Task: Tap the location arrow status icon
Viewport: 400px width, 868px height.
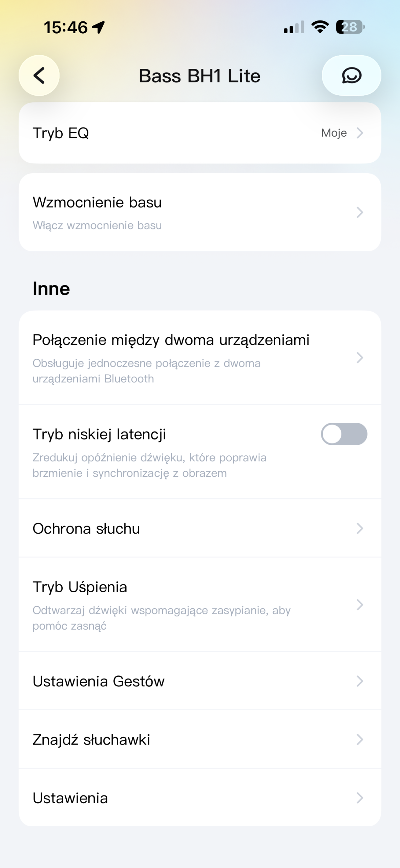Action: 99,27
